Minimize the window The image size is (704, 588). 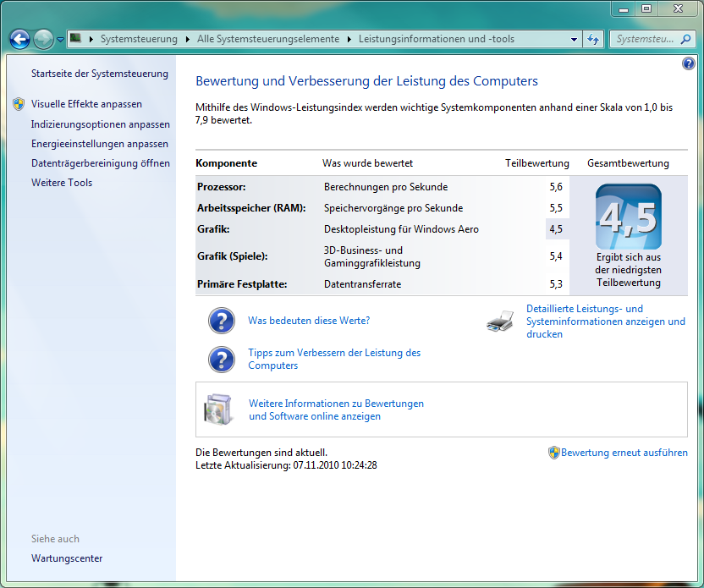click(x=623, y=9)
